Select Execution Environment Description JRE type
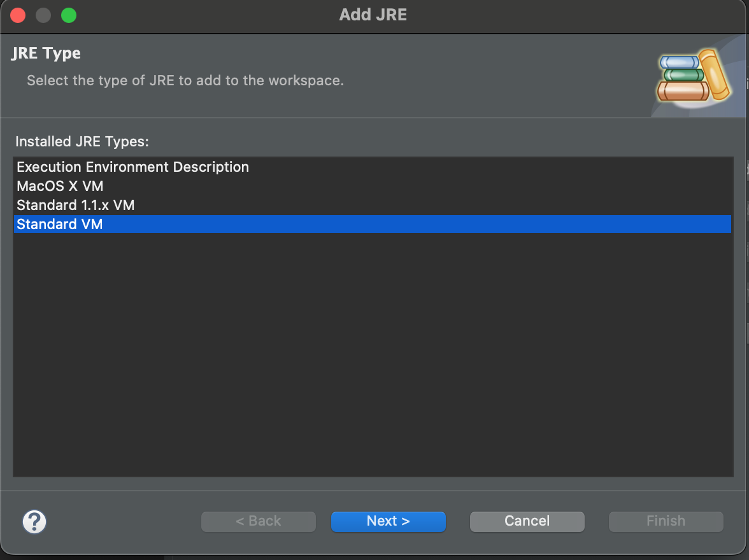749x560 pixels. [x=373, y=167]
